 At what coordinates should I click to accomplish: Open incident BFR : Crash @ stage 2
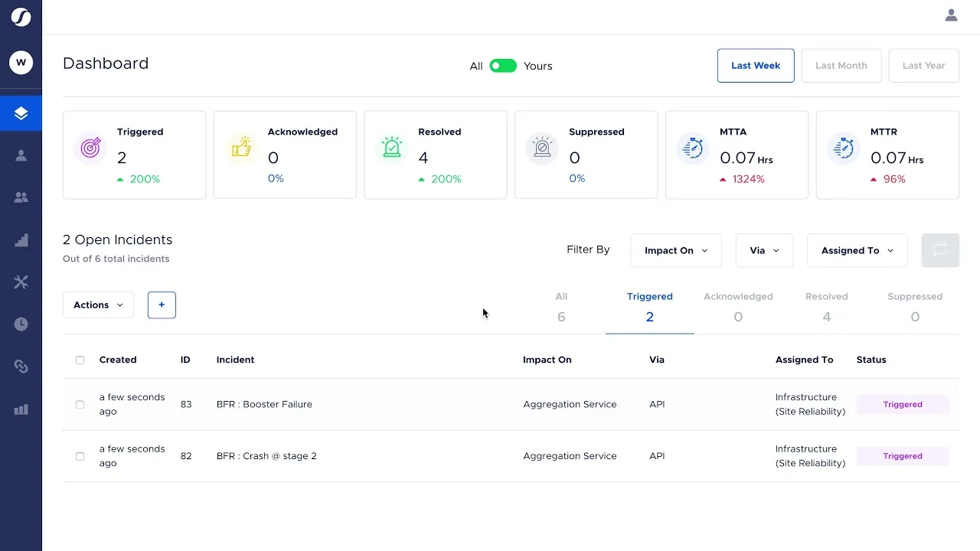coord(266,456)
